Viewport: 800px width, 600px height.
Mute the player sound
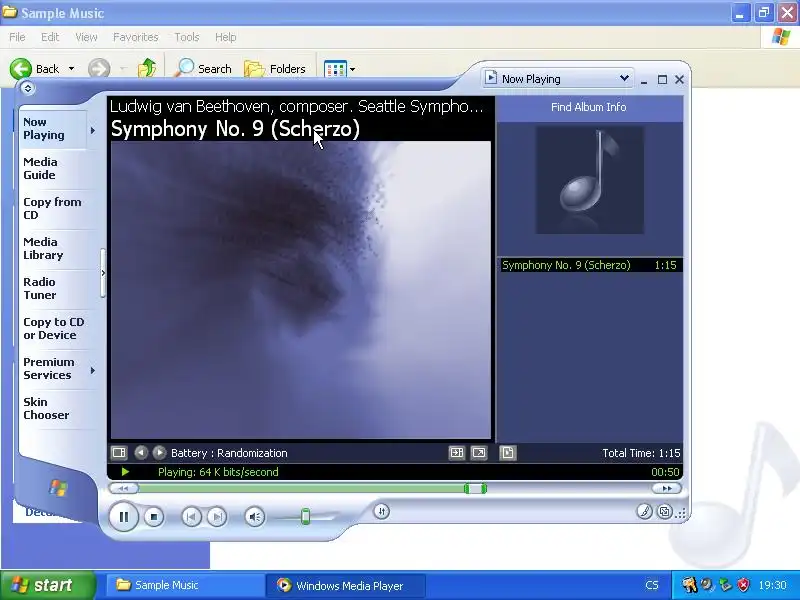pyautogui.click(x=255, y=517)
